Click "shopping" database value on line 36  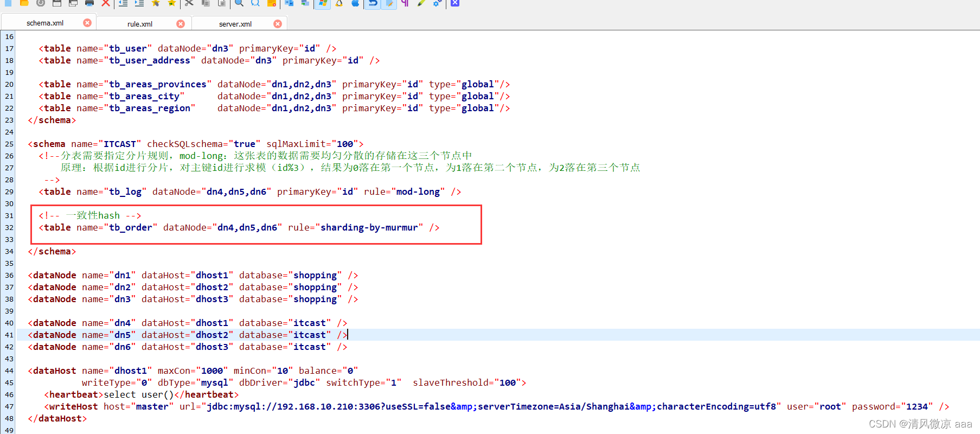click(x=315, y=276)
